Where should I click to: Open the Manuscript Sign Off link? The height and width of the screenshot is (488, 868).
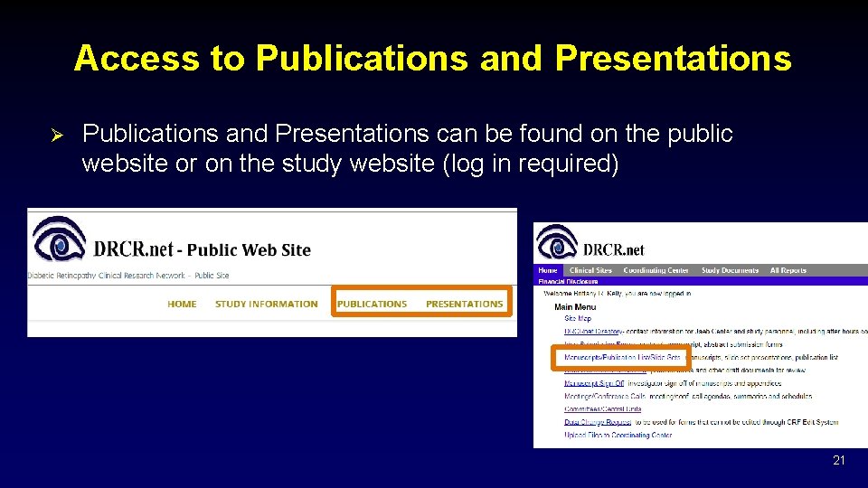594,383
